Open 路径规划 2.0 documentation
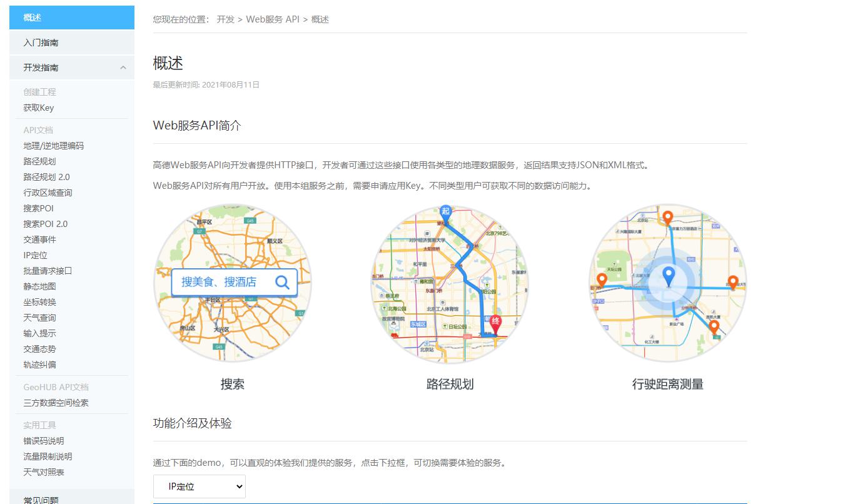Screen dimensions: 853x504 [x=46, y=177]
